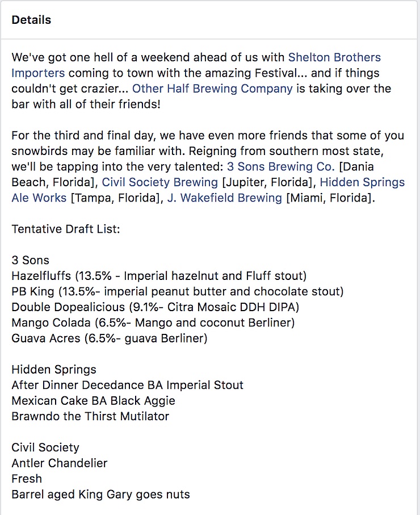Click the blue Hidden Springs hyperlink
The height and width of the screenshot is (515, 420).
point(362,182)
